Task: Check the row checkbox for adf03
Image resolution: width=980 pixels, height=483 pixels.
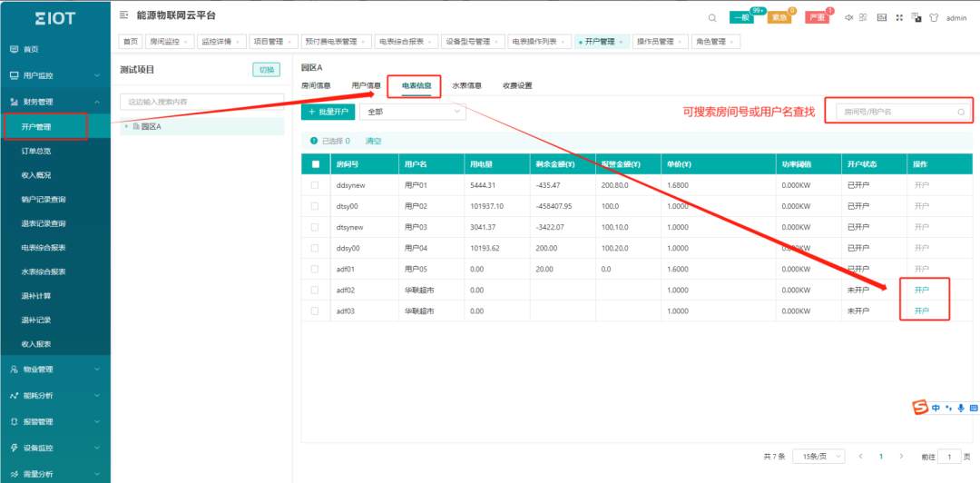Action: point(315,310)
